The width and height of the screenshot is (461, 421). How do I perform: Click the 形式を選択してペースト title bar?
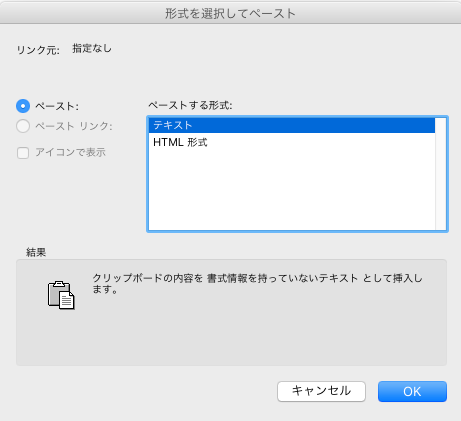coord(230,13)
